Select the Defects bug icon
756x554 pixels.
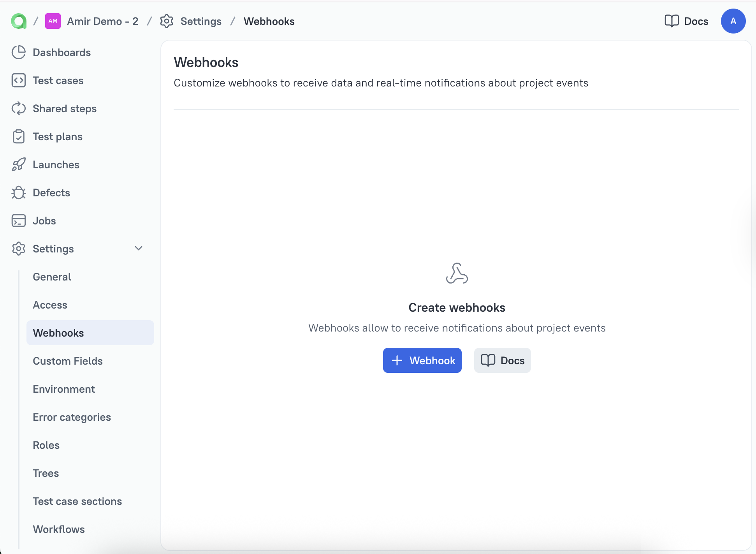point(19,192)
